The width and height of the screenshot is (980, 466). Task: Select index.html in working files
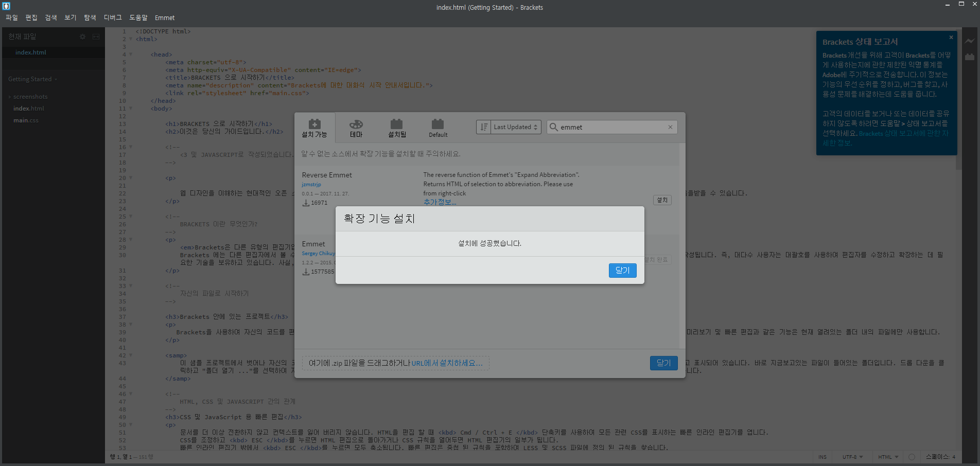coord(54,52)
